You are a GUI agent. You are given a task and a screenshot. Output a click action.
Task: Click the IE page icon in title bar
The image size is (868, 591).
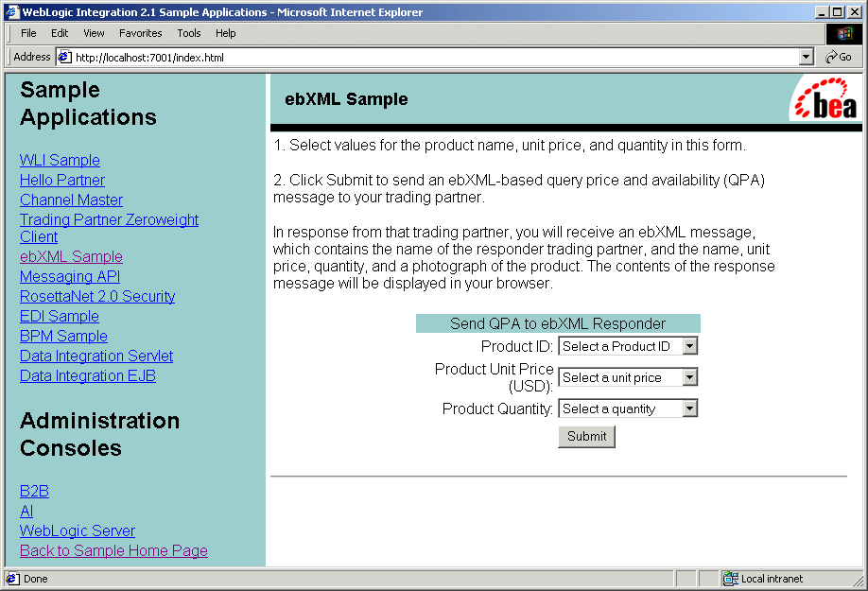click(12, 11)
